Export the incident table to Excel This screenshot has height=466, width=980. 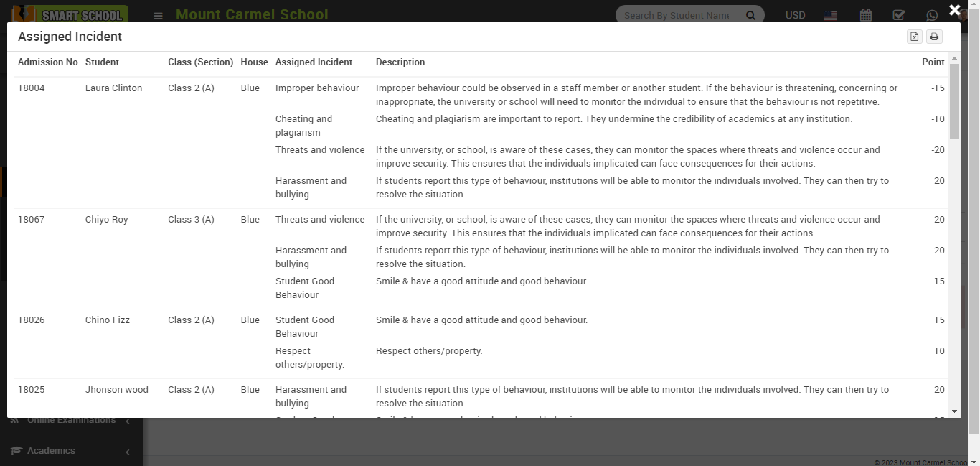(x=914, y=37)
